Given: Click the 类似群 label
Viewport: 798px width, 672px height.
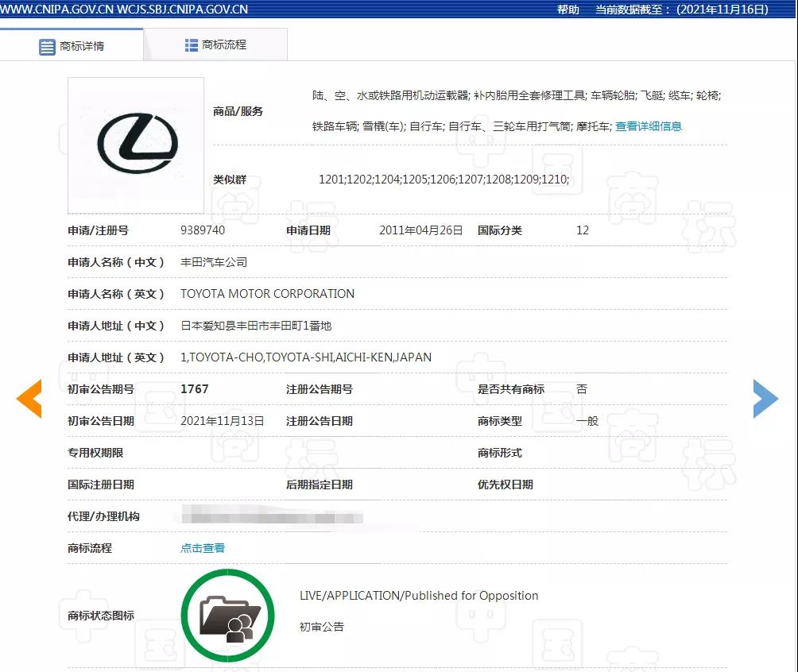Looking at the screenshot, I should [x=230, y=179].
